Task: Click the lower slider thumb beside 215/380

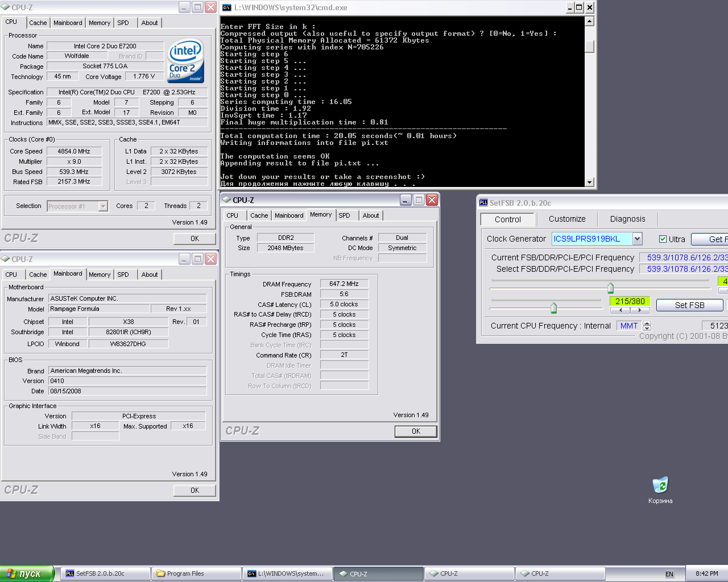Action: pos(553,307)
